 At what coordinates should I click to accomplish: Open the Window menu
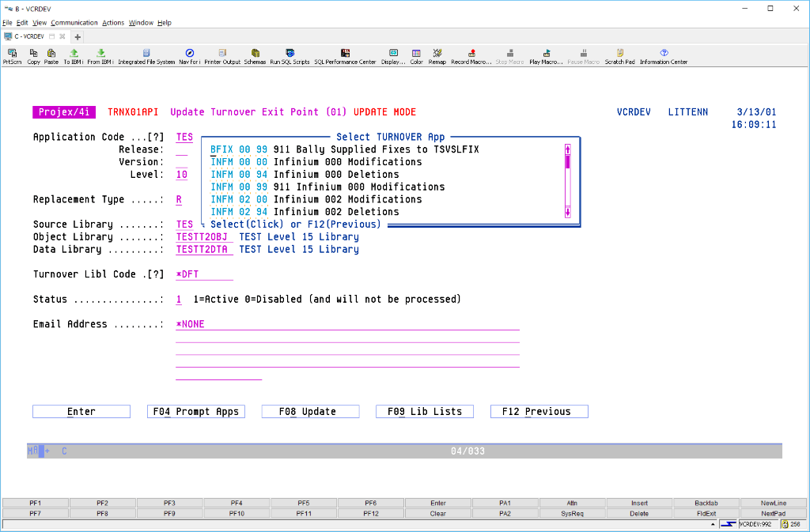click(141, 23)
